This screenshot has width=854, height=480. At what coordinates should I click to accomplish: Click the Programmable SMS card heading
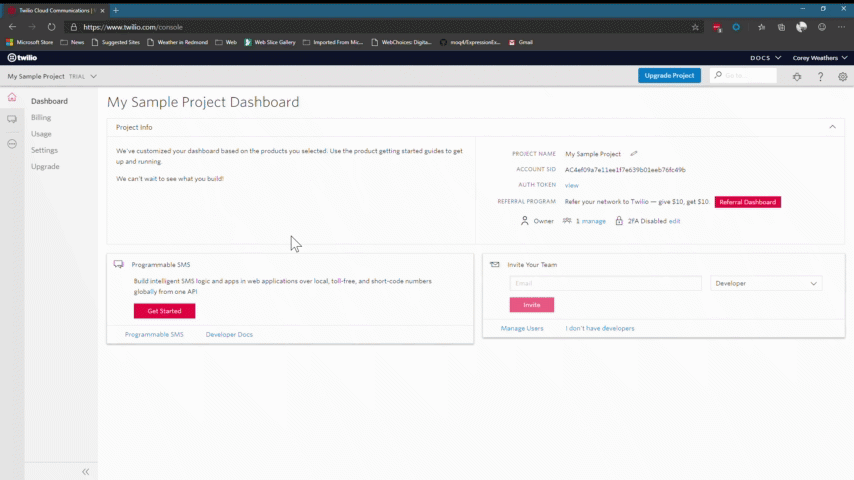point(161,265)
